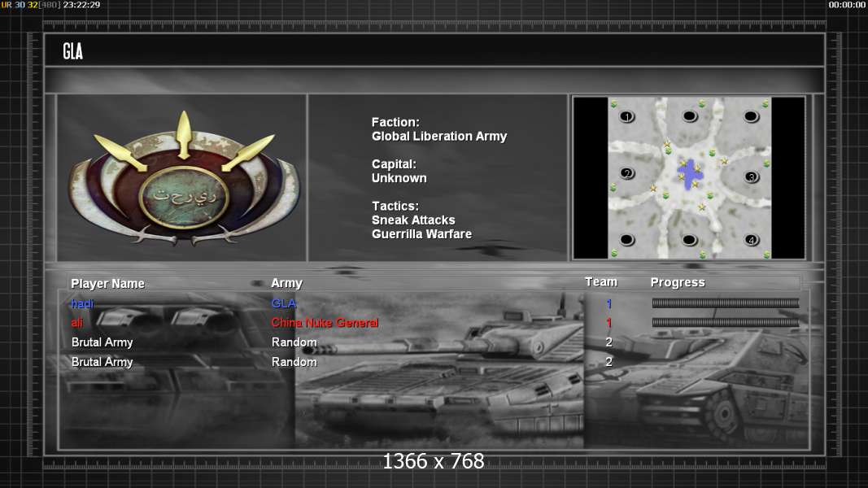
Task: Select start position 2 on the minimap
Action: click(x=626, y=173)
